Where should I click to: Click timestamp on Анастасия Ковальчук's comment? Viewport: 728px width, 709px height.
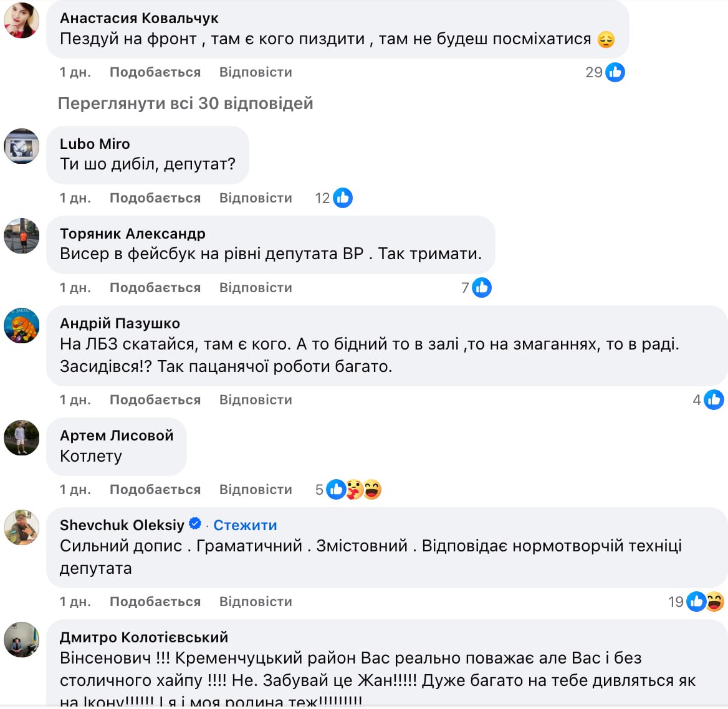(x=75, y=72)
